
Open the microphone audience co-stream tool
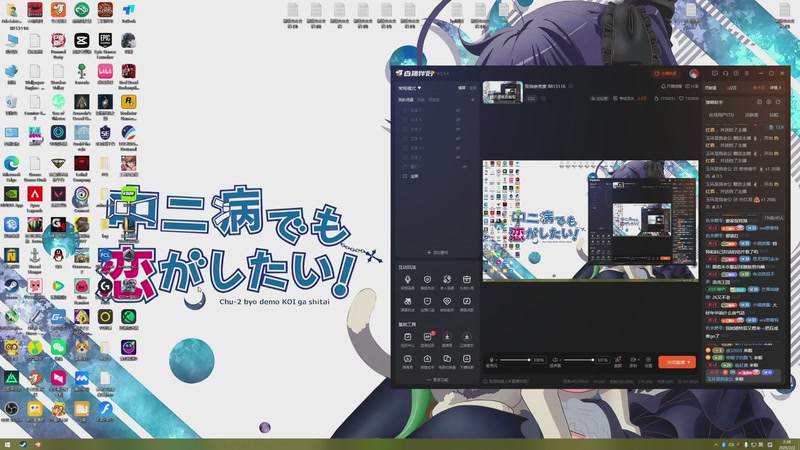[x=408, y=282]
